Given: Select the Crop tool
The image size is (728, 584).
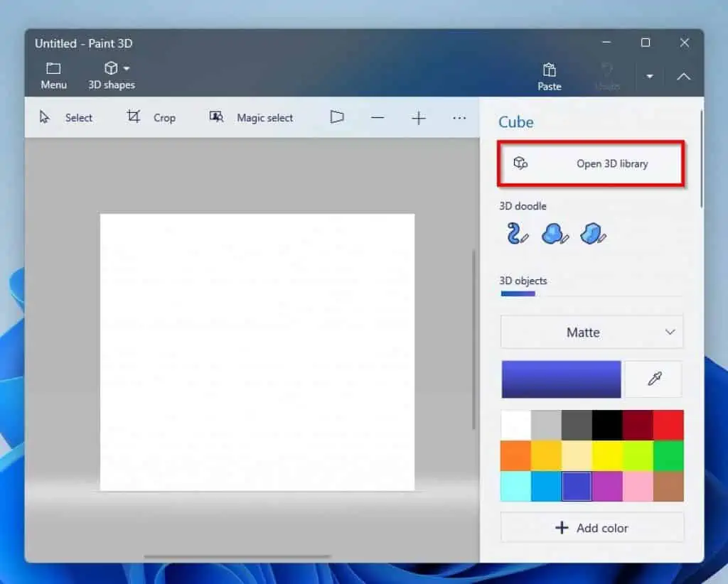Looking at the screenshot, I should click(153, 117).
